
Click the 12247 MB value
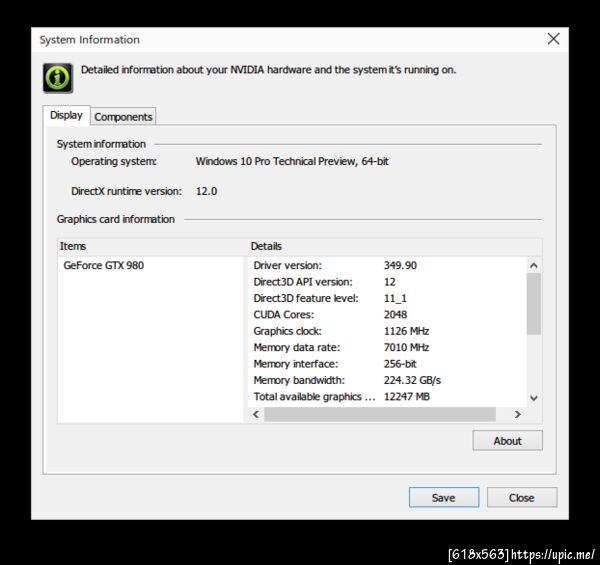(407, 397)
